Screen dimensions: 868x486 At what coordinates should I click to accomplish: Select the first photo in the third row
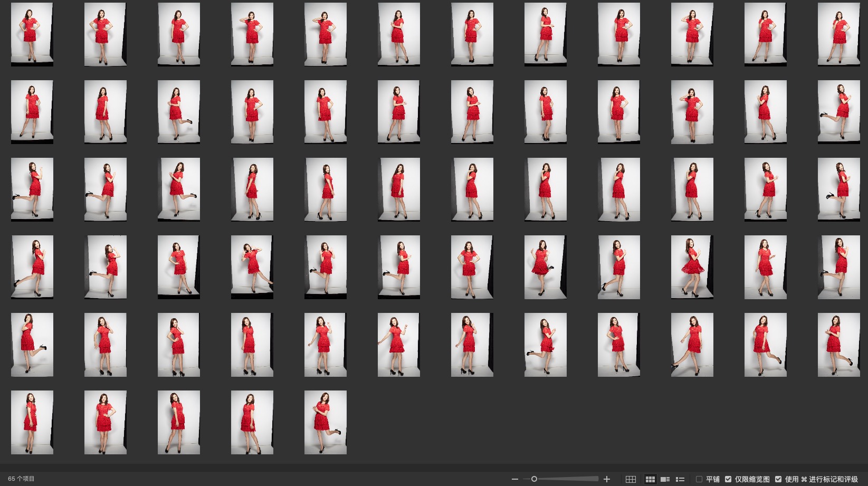click(32, 189)
